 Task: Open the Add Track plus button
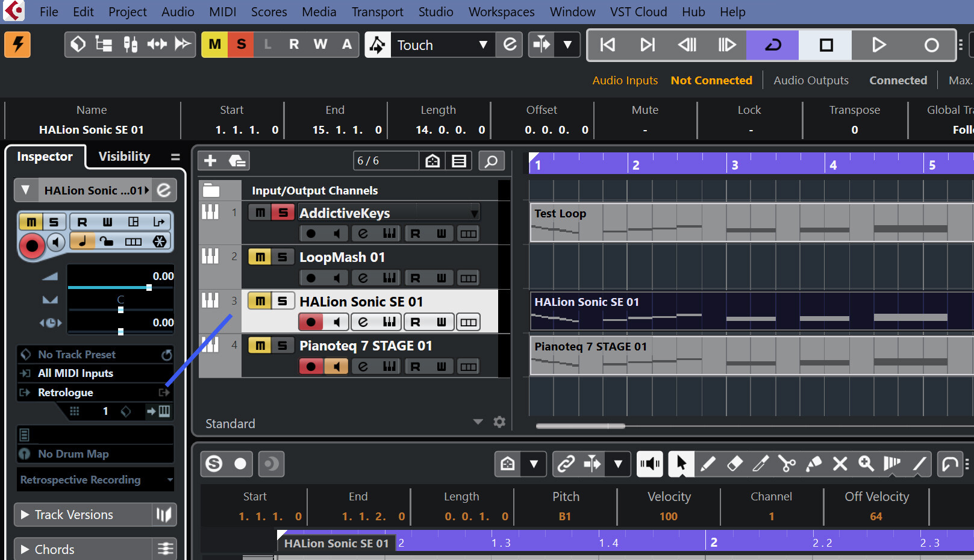pos(210,161)
